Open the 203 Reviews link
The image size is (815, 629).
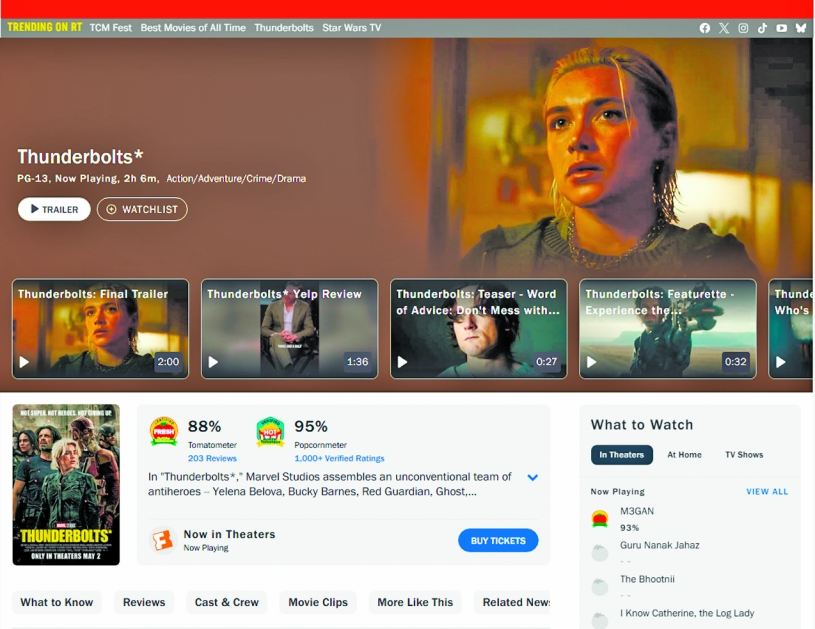[212, 458]
